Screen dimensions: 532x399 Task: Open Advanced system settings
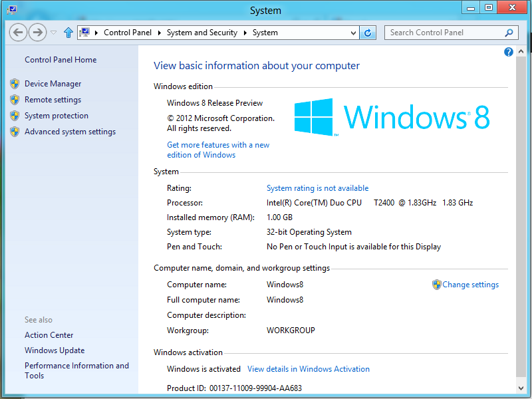(x=70, y=132)
